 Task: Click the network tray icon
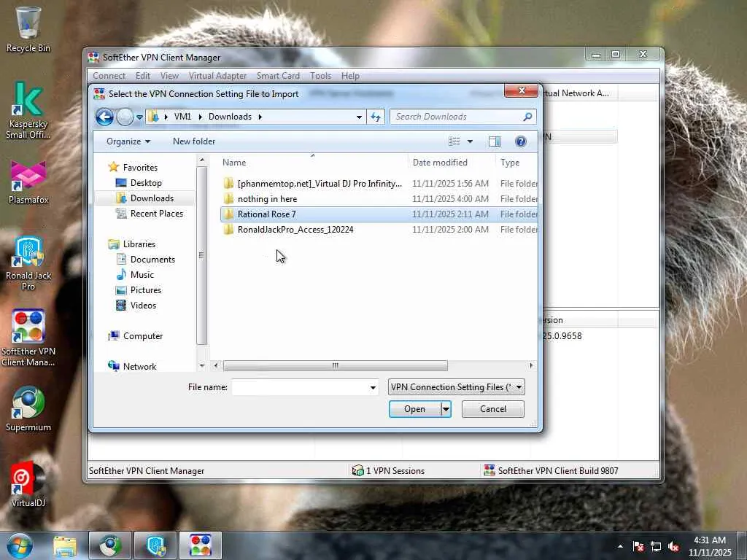[x=656, y=546]
